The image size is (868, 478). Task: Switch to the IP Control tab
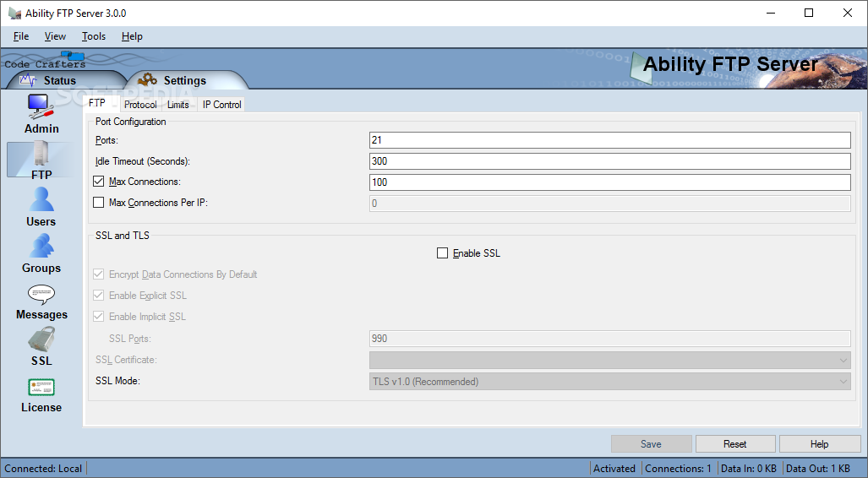tap(221, 105)
